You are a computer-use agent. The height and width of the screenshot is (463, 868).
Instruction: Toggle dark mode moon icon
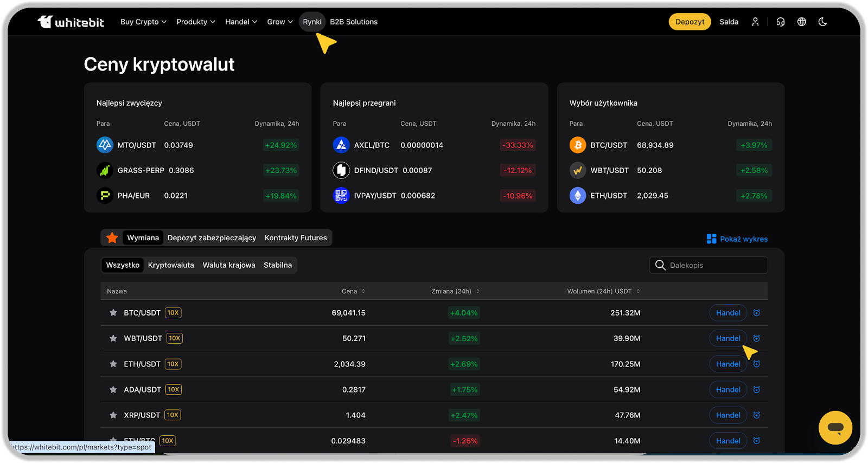click(823, 22)
